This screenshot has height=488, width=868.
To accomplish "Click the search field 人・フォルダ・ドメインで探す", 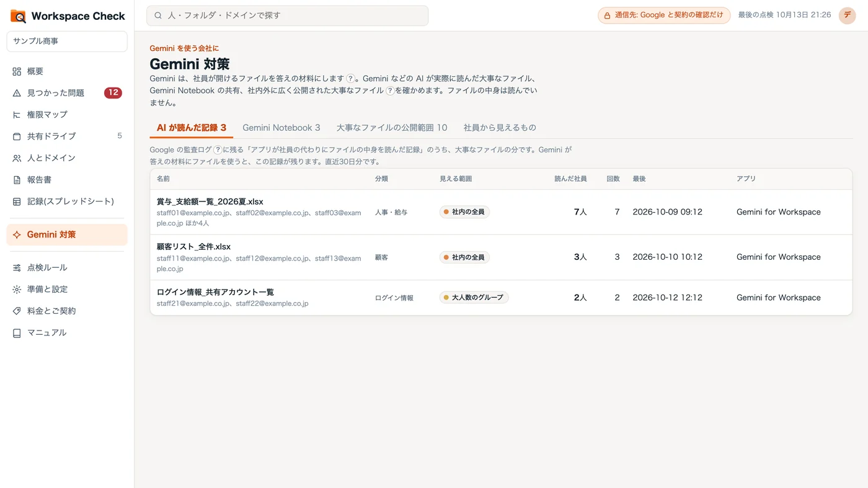I will tap(287, 16).
